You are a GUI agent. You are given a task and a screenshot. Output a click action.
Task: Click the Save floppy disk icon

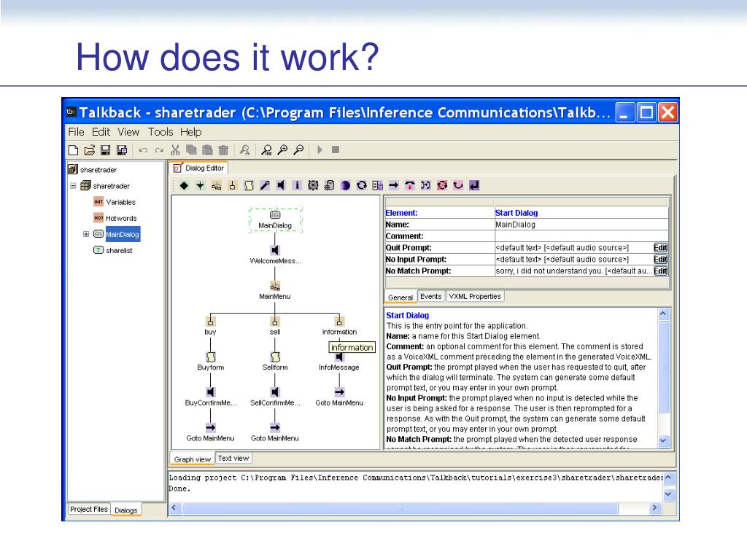pyautogui.click(x=105, y=150)
